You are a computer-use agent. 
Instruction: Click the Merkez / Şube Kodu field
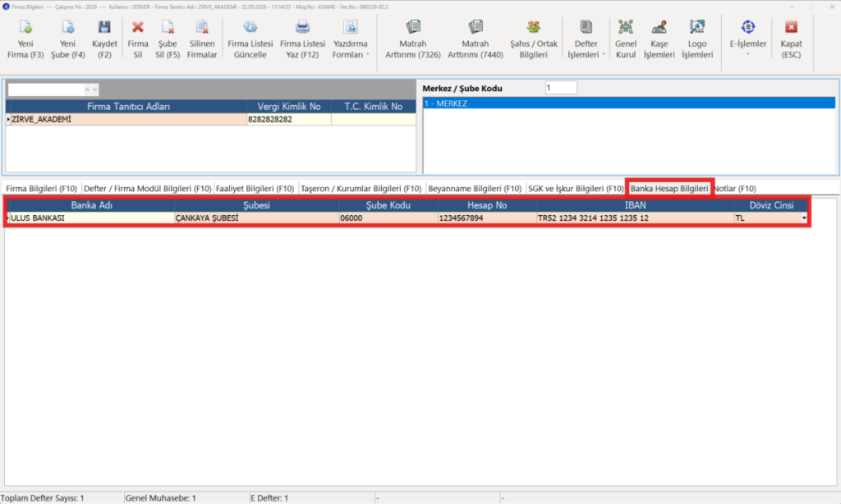click(561, 88)
